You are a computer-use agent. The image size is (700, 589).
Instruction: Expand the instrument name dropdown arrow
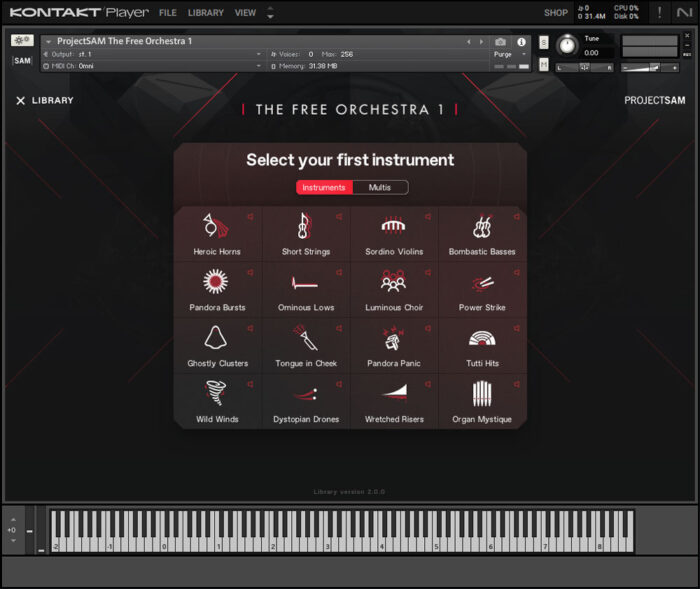(x=48, y=42)
